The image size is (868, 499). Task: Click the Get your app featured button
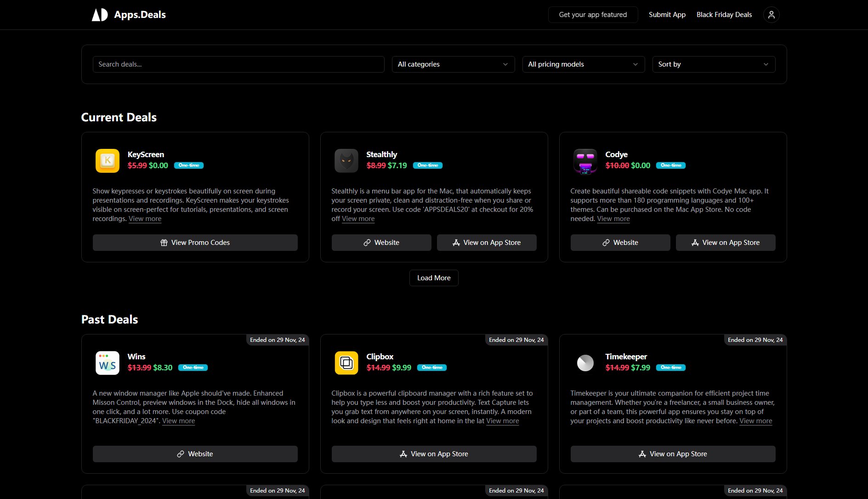click(x=593, y=14)
